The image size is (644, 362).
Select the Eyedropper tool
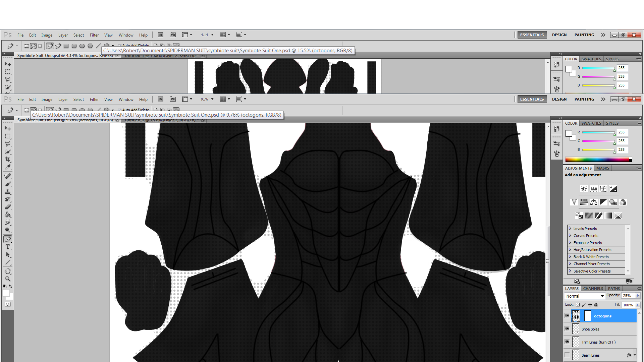(8, 167)
